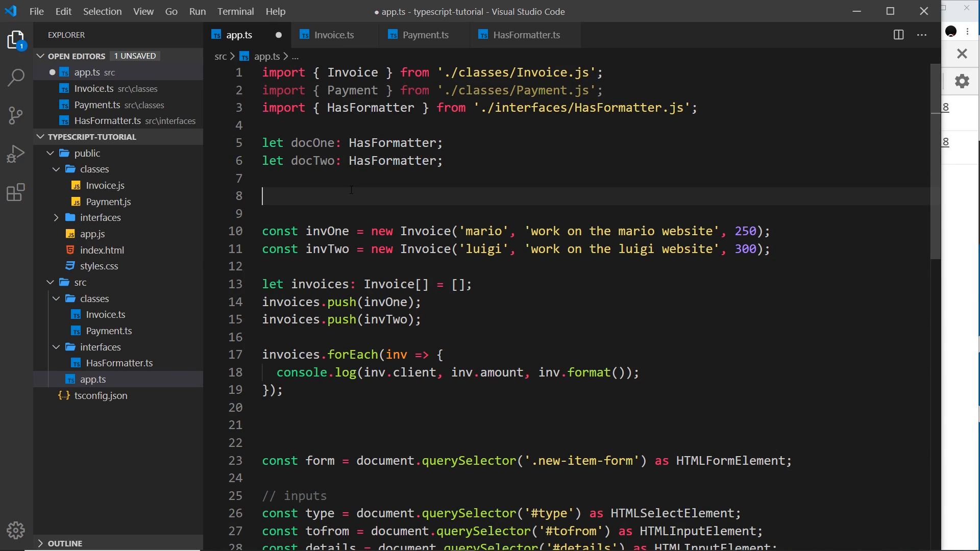Open the Explorer view in activity bar
980x551 pixels.
click(16, 40)
